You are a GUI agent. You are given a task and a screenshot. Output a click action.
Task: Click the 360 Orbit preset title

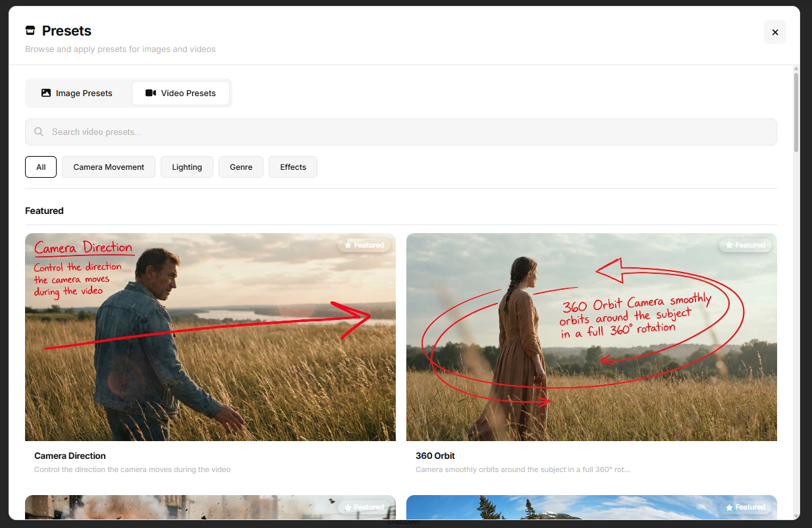point(435,456)
